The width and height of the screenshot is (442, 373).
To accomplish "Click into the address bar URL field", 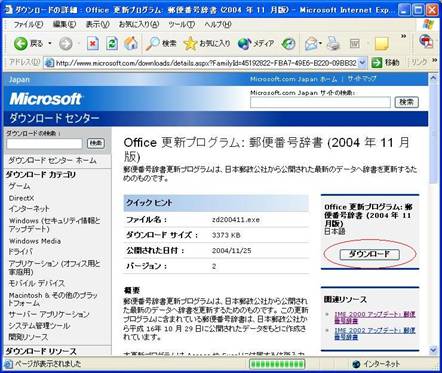I will coord(206,63).
